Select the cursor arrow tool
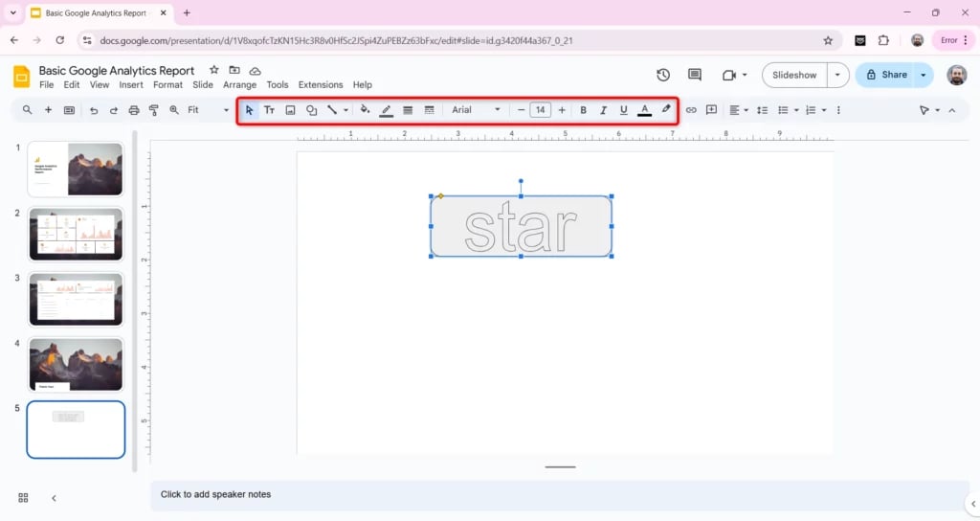This screenshot has height=521, width=980. click(x=250, y=110)
